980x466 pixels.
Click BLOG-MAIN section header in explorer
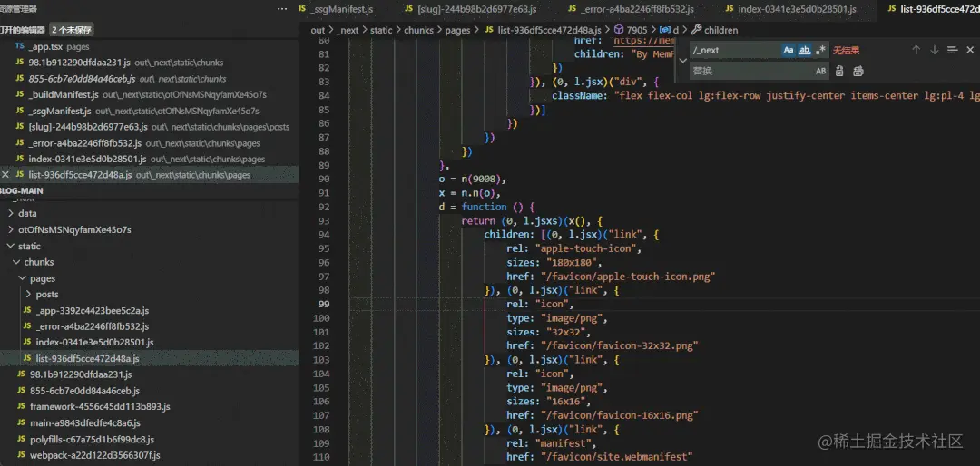(x=22, y=190)
